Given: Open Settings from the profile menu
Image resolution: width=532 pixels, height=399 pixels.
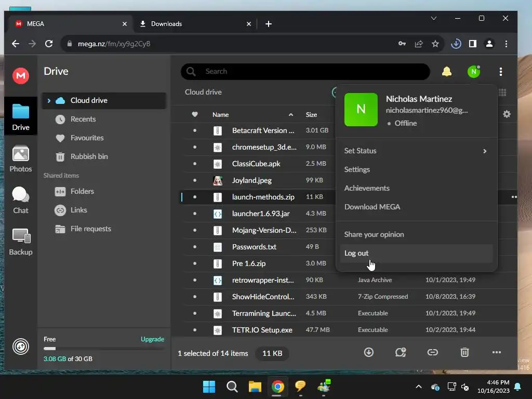Looking at the screenshot, I should [x=417, y=169].
